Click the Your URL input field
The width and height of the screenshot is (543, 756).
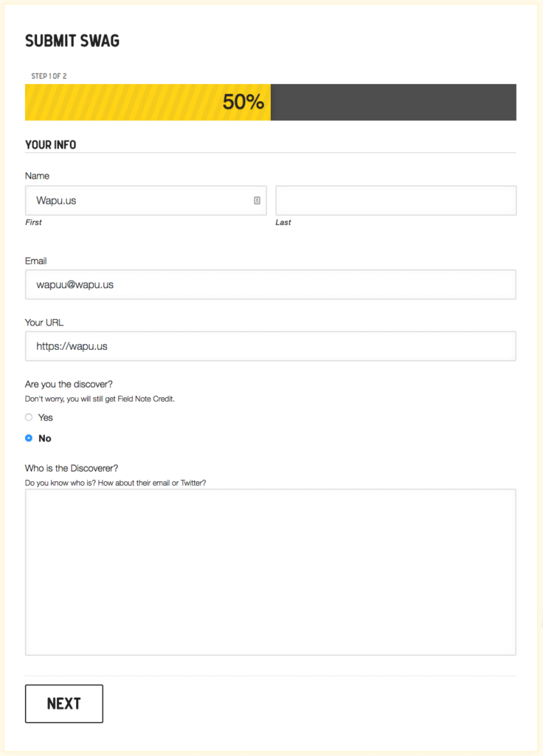pyautogui.click(x=270, y=346)
